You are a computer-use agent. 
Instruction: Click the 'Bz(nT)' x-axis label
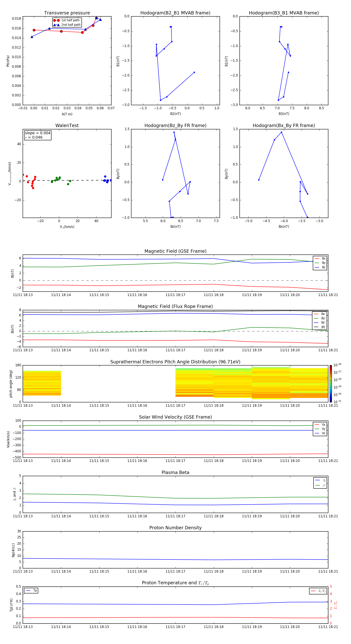click(175, 227)
